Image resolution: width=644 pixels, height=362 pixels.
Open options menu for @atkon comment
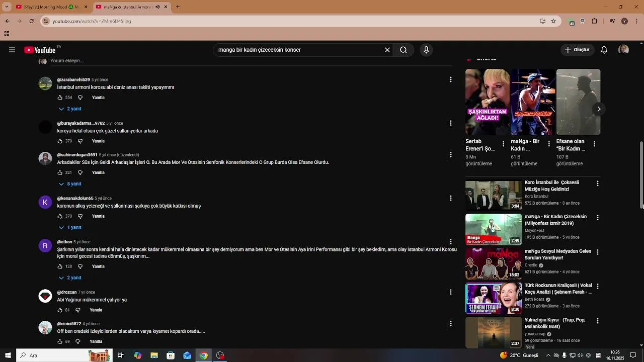click(451, 242)
